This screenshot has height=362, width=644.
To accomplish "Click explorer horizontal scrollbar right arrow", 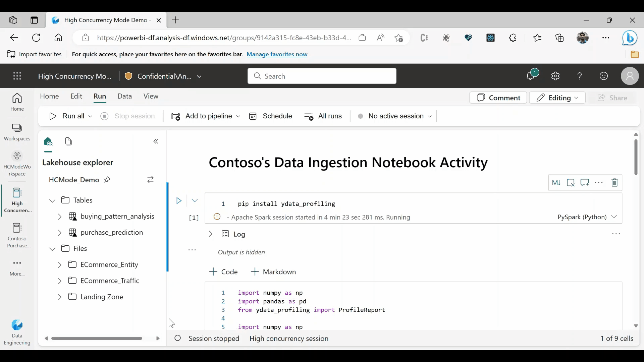I will [x=158, y=339].
